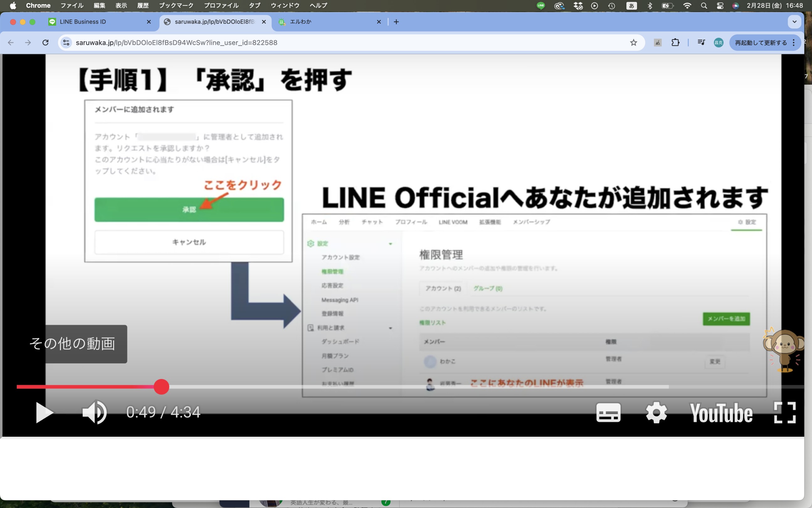
Task: Switch Japanese input source あ
Action: pyautogui.click(x=631, y=6)
